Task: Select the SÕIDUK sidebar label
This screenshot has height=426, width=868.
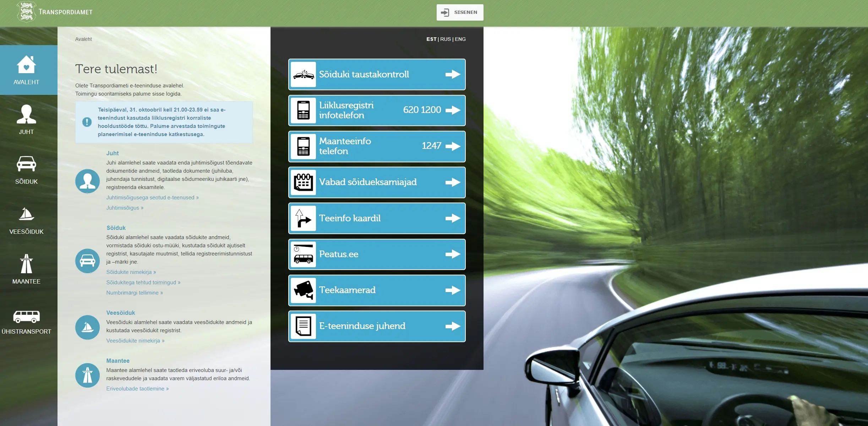Action: [26, 182]
